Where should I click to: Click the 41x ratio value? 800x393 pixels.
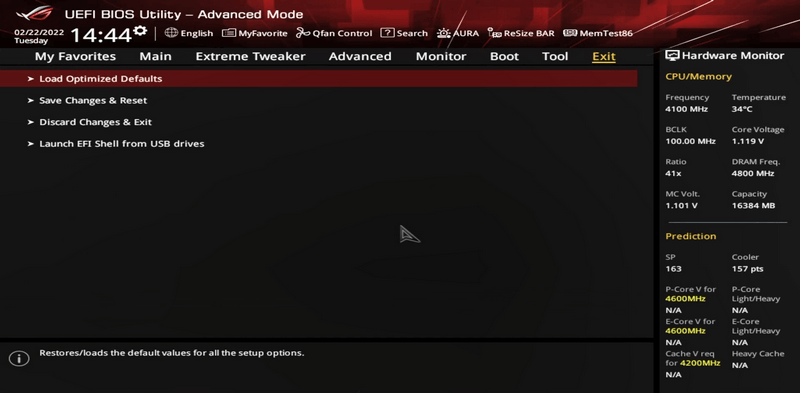click(x=673, y=174)
